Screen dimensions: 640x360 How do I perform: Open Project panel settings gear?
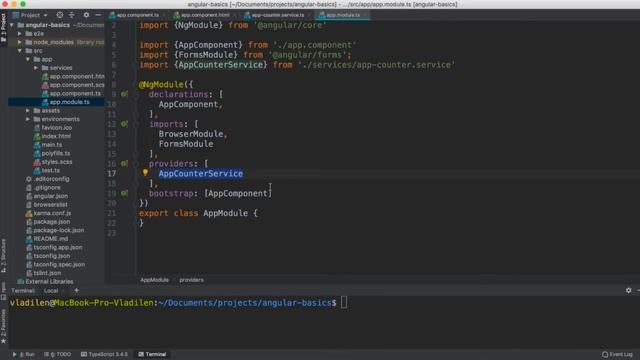[x=86, y=15]
